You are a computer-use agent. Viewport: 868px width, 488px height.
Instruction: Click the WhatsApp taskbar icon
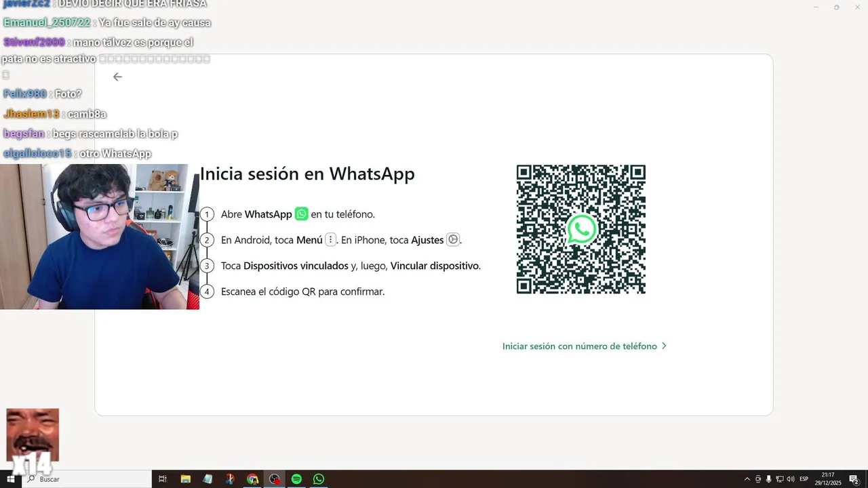point(319,479)
